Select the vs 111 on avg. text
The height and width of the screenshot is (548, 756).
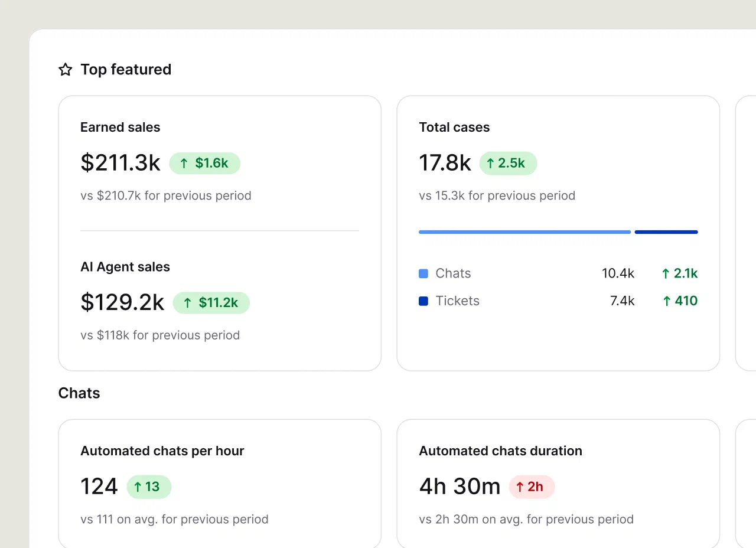pyautogui.click(x=174, y=520)
